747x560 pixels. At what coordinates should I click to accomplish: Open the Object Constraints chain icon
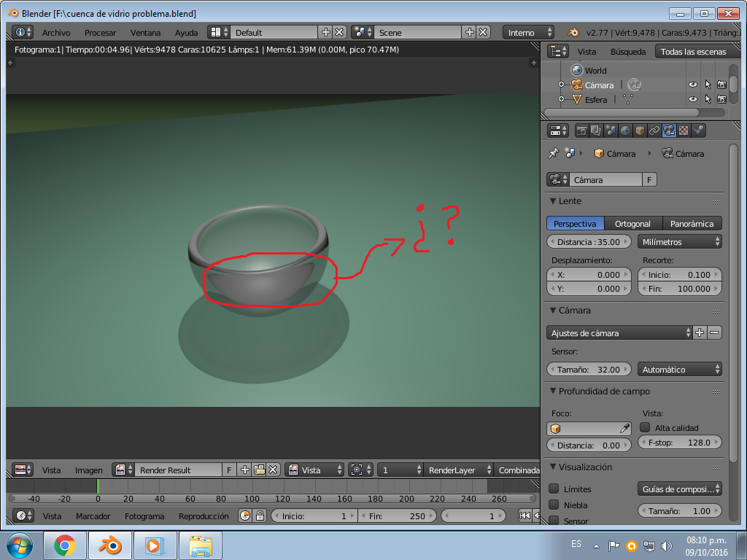click(654, 131)
